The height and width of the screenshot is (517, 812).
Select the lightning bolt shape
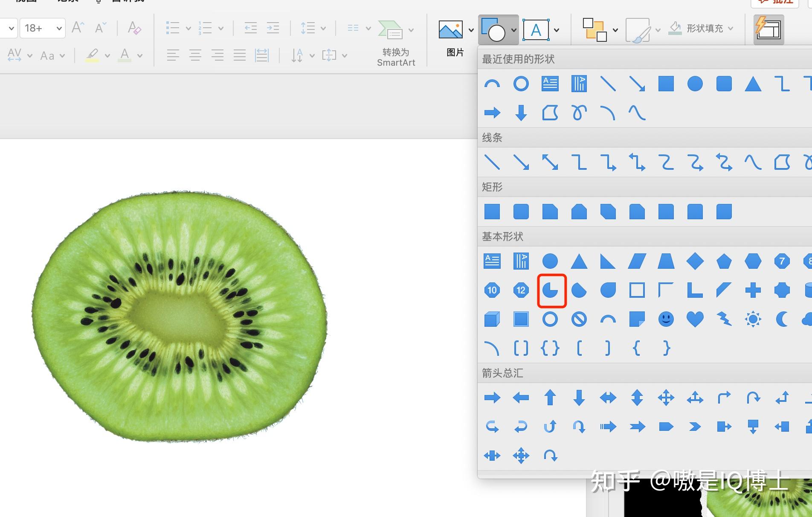click(x=724, y=319)
